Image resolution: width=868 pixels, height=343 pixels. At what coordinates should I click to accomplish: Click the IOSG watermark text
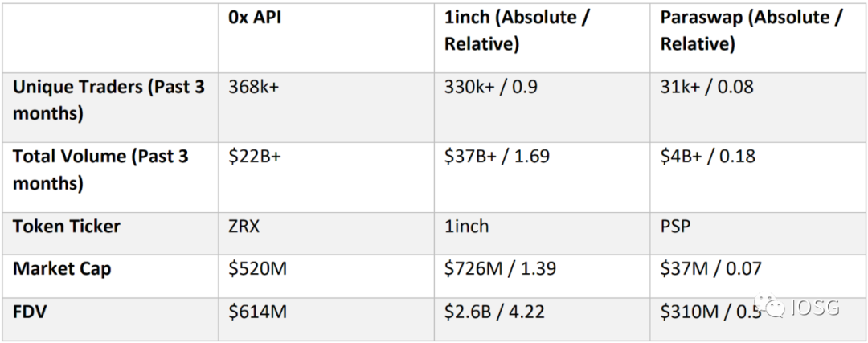(x=816, y=307)
